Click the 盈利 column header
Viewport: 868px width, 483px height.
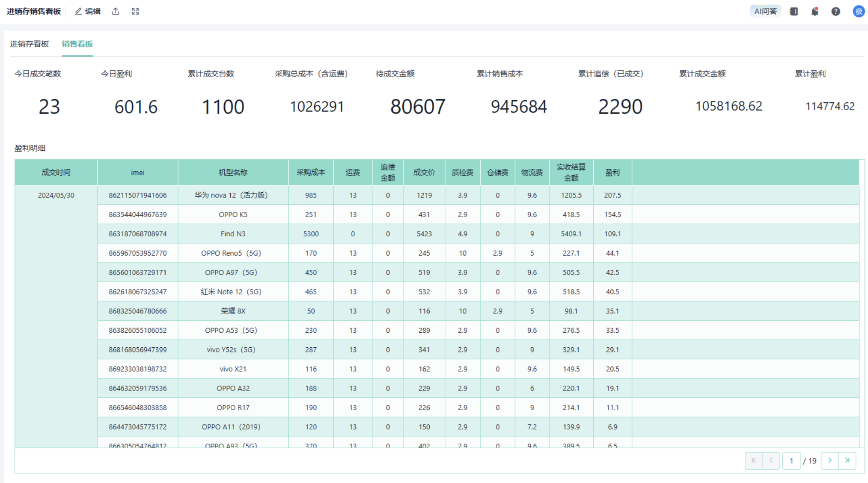coord(612,173)
